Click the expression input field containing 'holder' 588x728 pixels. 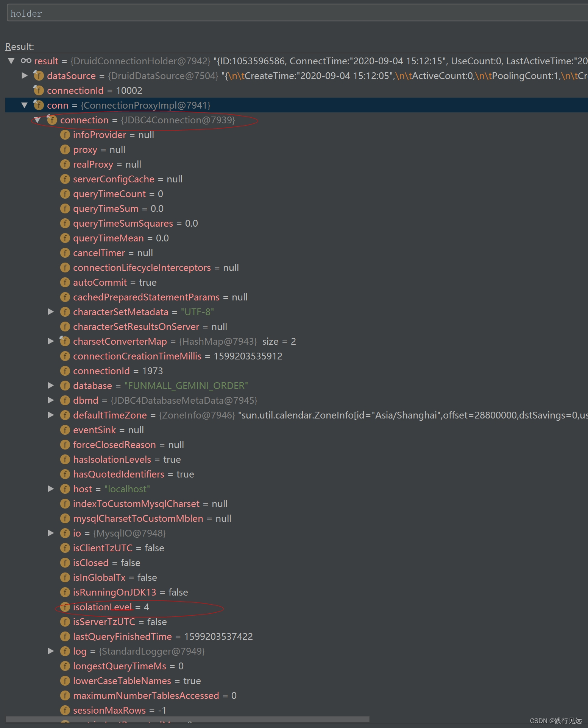[x=297, y=13]
